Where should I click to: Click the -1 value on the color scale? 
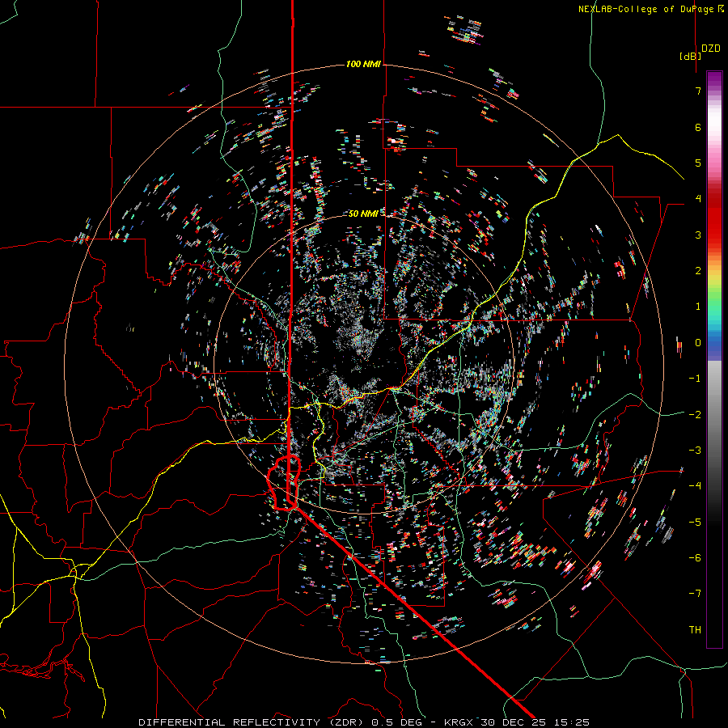695,379
